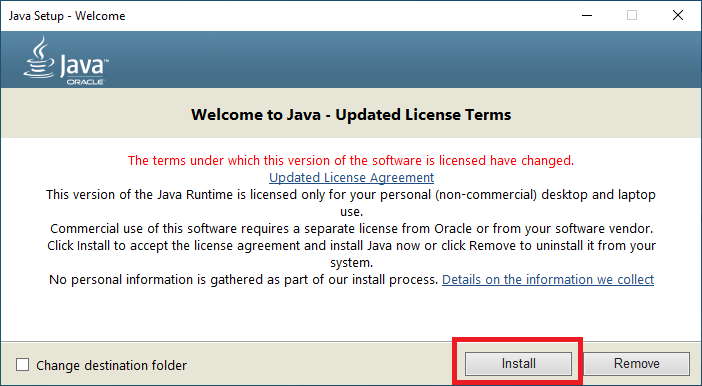Click the Welcome to Java heading
Viewport: 702px width, 386px height.
click(351, 115)
